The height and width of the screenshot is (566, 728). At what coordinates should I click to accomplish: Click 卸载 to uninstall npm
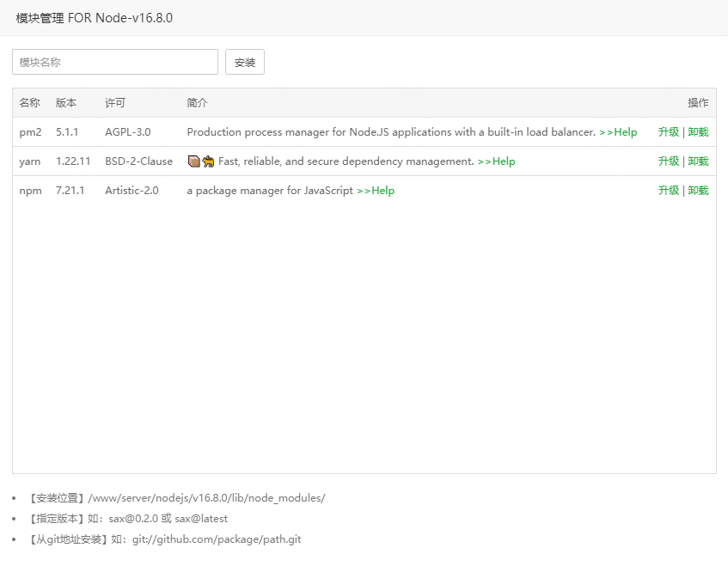pos(698,191)
